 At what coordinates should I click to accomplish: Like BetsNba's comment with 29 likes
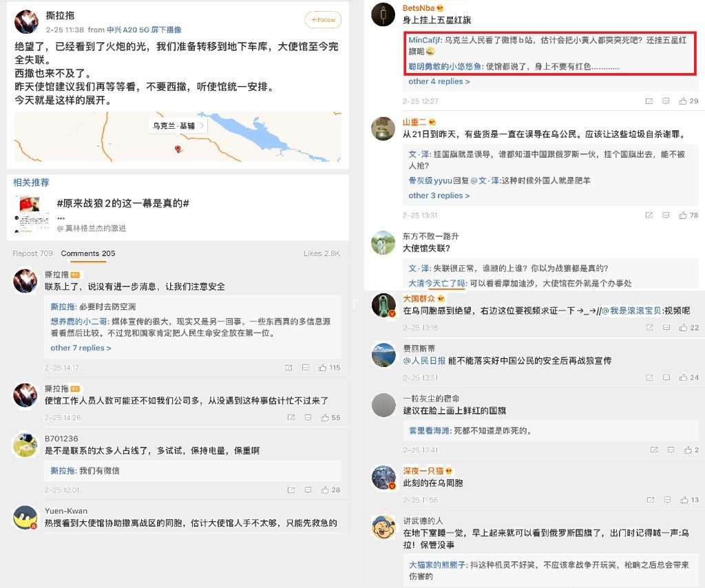coord(688,101)
